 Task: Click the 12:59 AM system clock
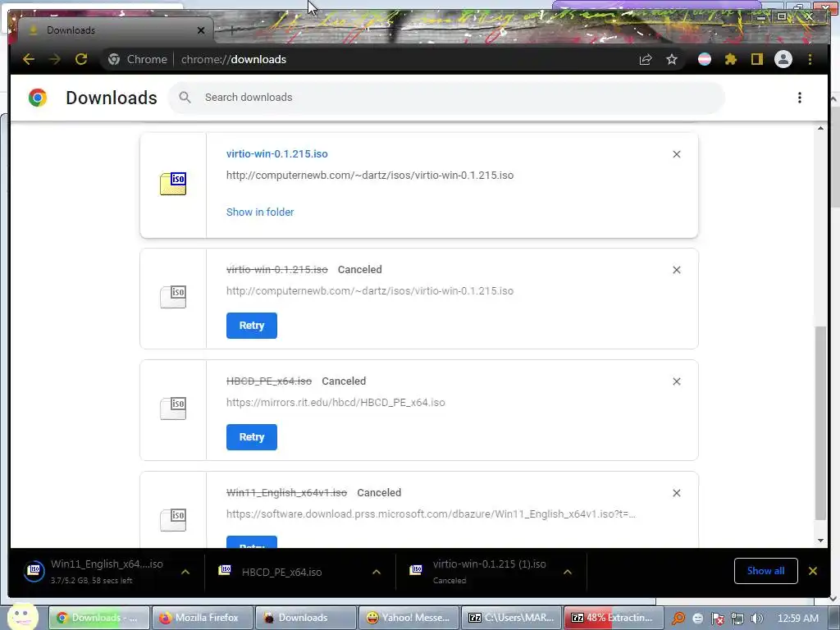point(797,619)
